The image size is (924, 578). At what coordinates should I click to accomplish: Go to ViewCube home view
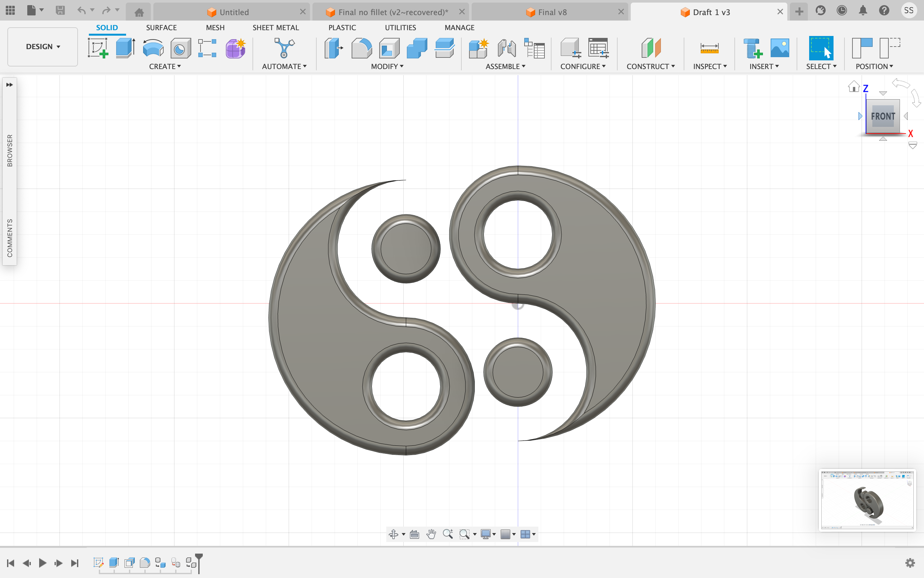pos(854,86)
